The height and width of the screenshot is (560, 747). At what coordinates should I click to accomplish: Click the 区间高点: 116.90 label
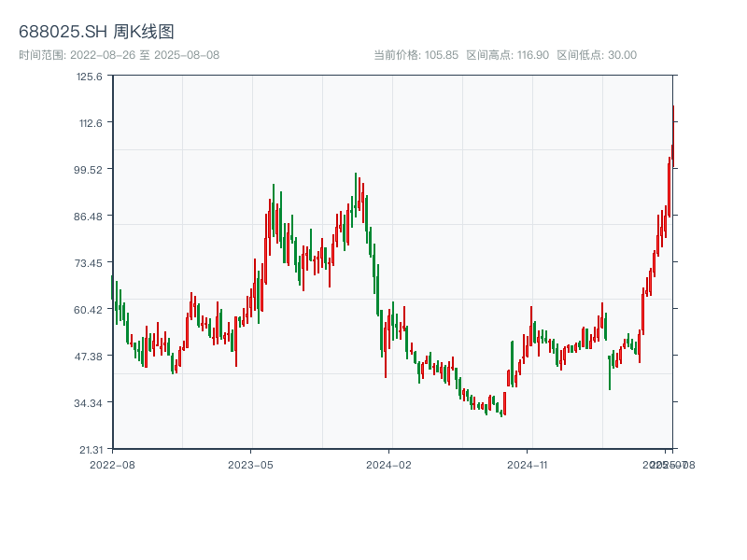click(507, 55)
